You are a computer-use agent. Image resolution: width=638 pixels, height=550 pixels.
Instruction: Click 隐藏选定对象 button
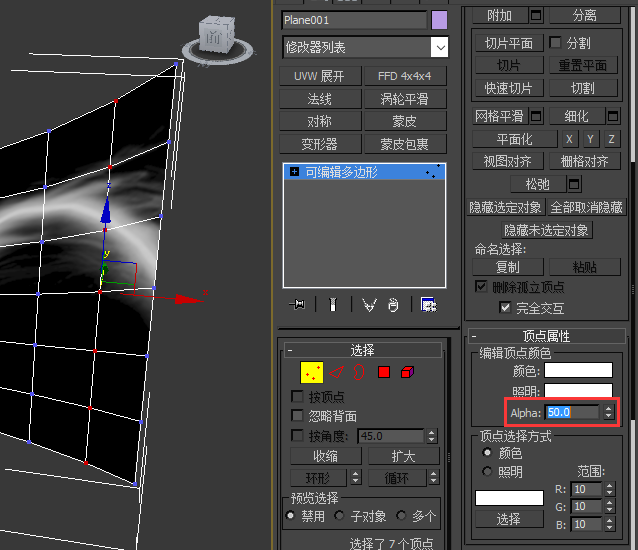pos(505,207)
